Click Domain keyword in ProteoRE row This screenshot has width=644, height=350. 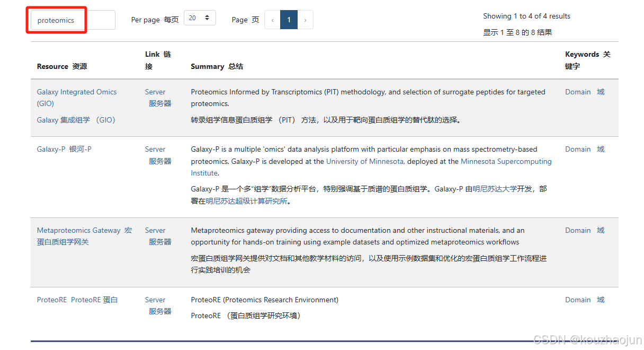(x=578, y=300)
